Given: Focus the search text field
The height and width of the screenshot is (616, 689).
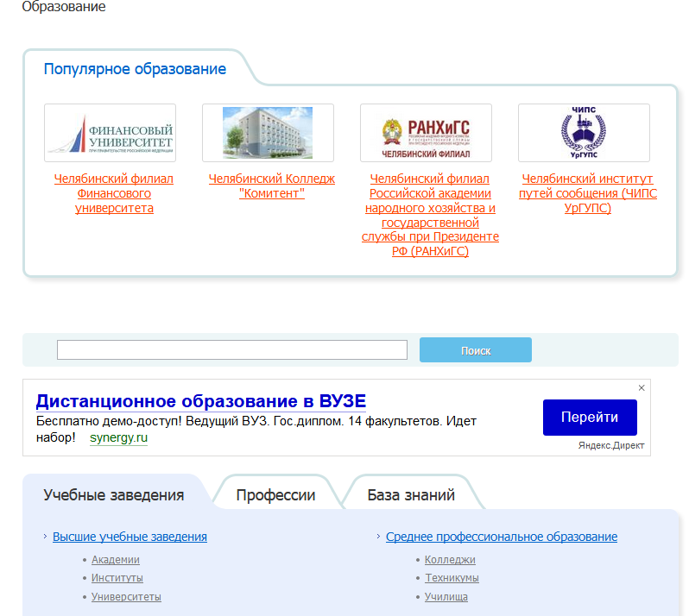Looking at the screenshot, I should (x=231, y=350).
